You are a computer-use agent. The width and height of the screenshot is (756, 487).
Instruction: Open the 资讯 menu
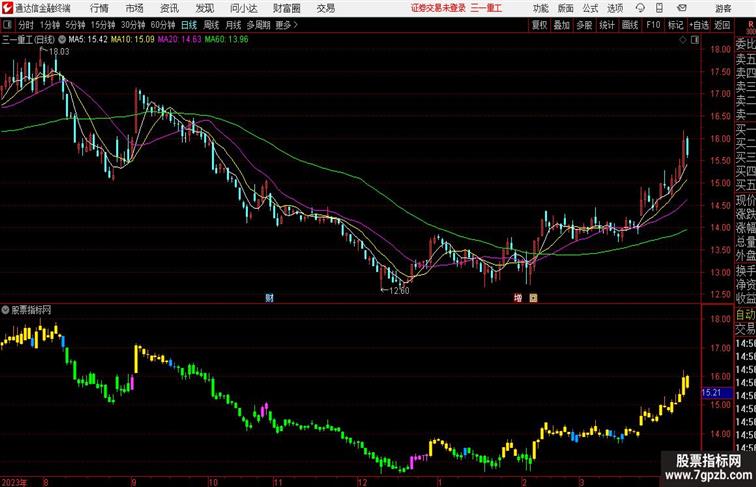169,8
